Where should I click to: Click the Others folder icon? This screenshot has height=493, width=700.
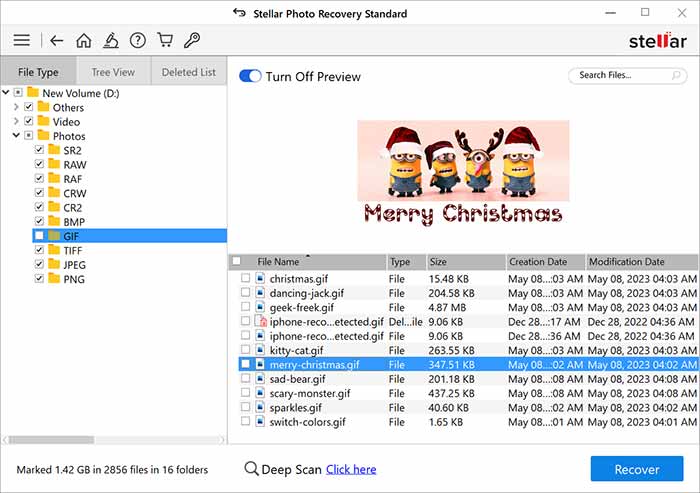(43, 107)
